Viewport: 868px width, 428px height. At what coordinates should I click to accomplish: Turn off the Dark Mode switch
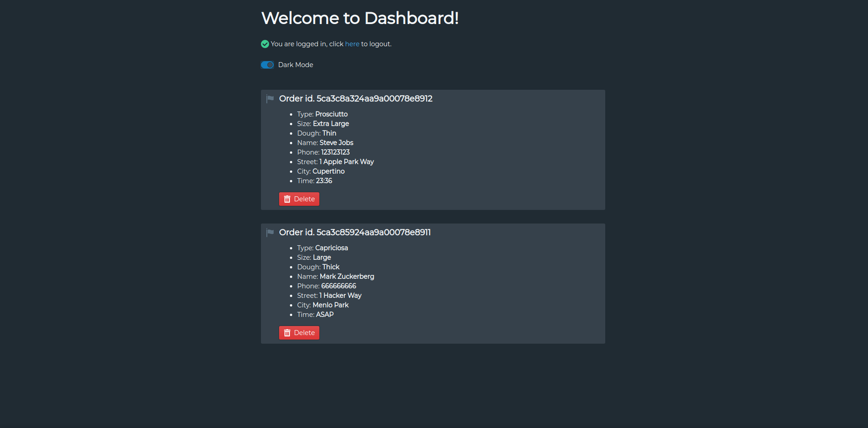(267, 65)
